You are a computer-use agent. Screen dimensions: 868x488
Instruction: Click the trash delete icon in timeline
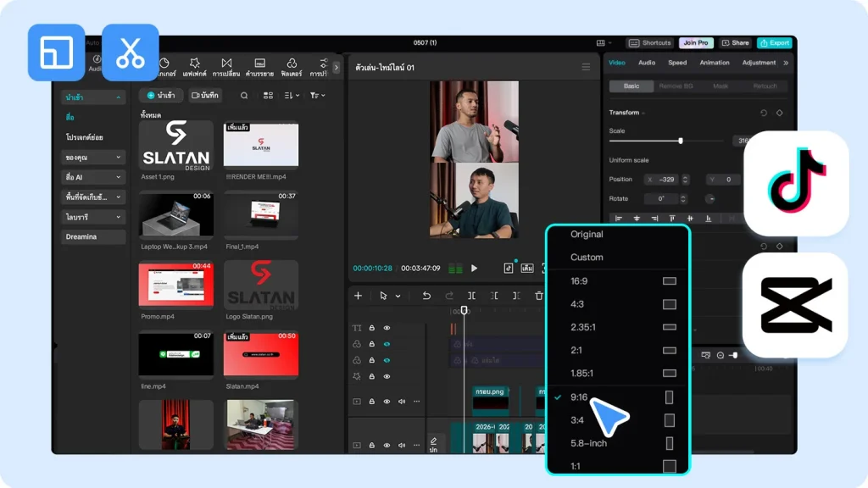(x=538, y=296)
